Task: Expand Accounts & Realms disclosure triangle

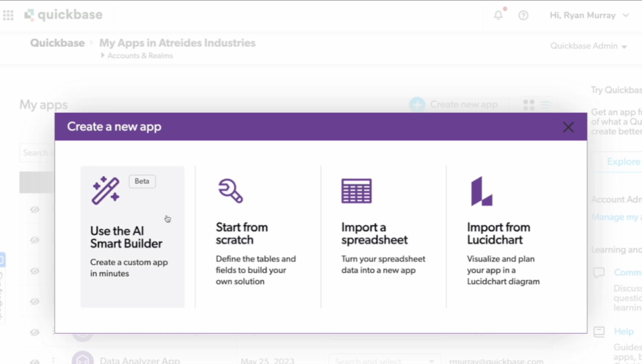Action: tap(103, 56)
